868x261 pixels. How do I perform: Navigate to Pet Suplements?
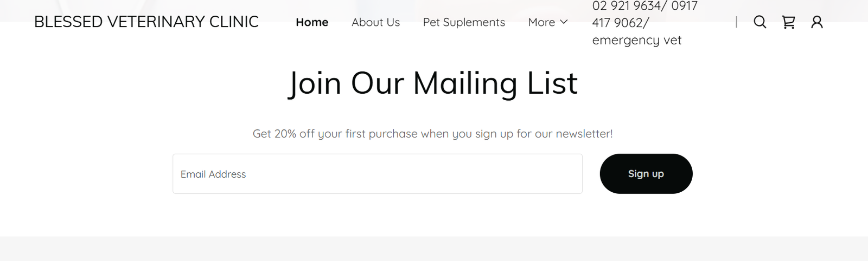464,22
